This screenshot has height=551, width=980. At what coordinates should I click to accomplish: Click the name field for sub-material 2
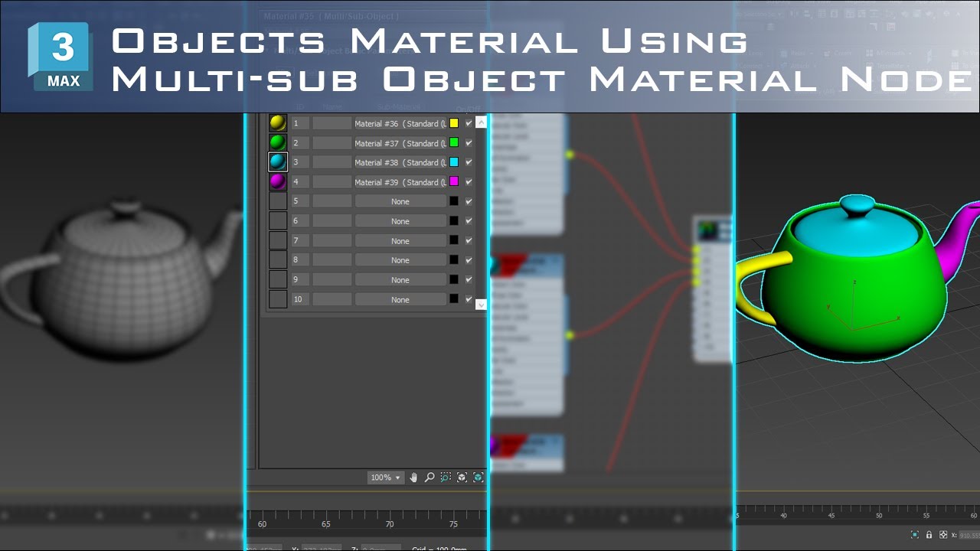click(332, 143)
